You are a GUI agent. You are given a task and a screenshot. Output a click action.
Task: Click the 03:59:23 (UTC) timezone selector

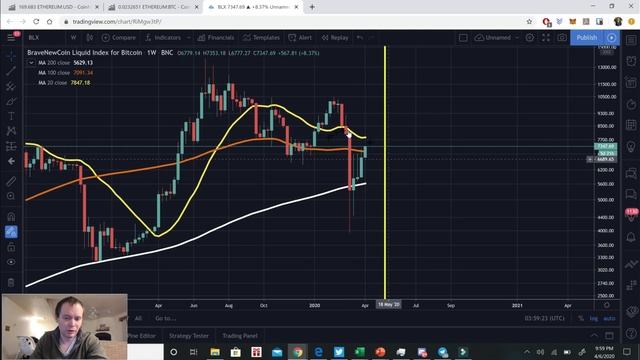click(544, 318)
